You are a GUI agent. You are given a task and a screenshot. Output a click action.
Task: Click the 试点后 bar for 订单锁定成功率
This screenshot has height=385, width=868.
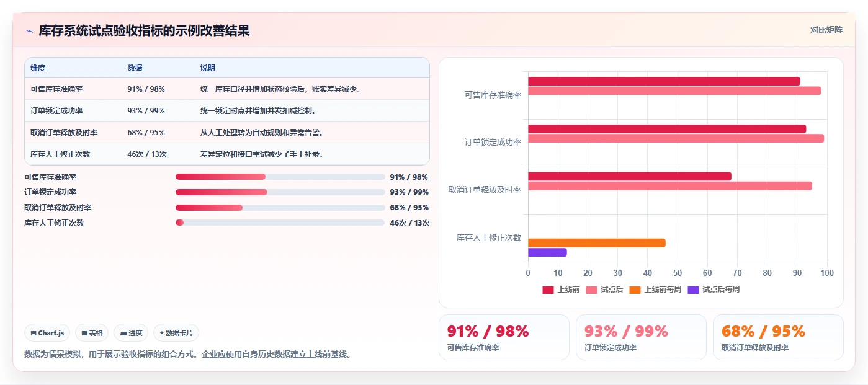[676, 138]
